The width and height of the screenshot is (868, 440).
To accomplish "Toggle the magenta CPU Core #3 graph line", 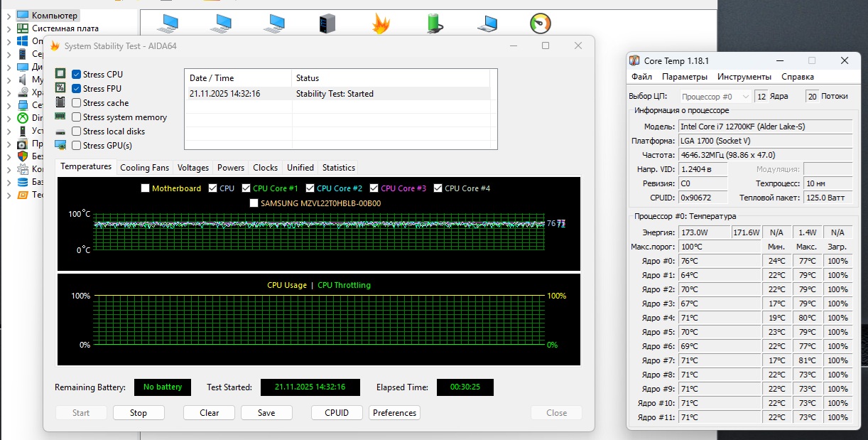I will point(374,188).
